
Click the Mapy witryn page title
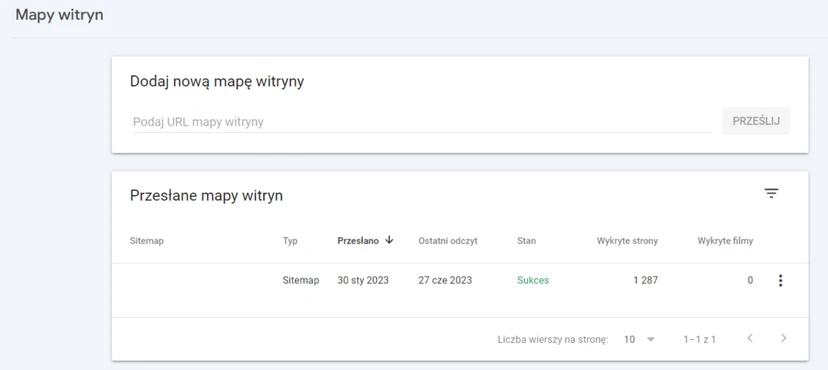pos(60,15)
